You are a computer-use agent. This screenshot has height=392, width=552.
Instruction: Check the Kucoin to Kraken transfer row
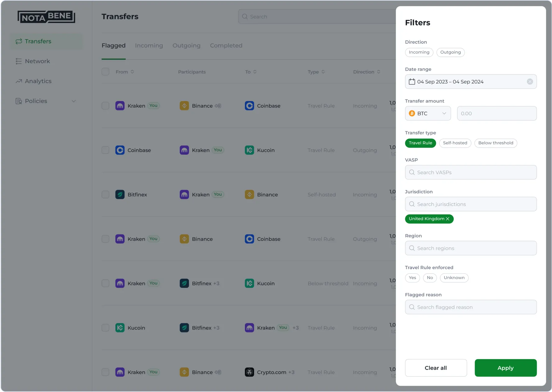(106, 328)
